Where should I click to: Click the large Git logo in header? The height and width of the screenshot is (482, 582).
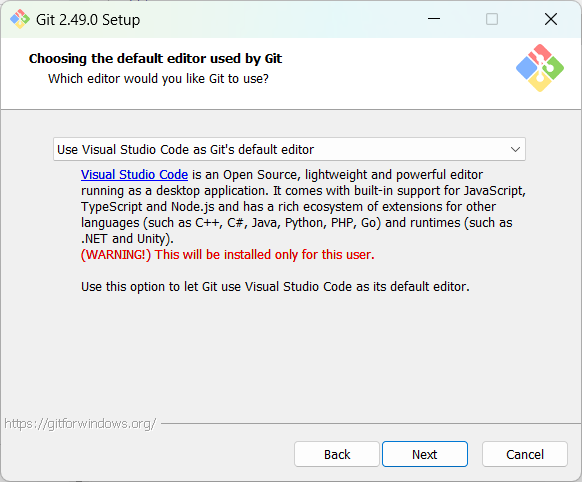540,68
